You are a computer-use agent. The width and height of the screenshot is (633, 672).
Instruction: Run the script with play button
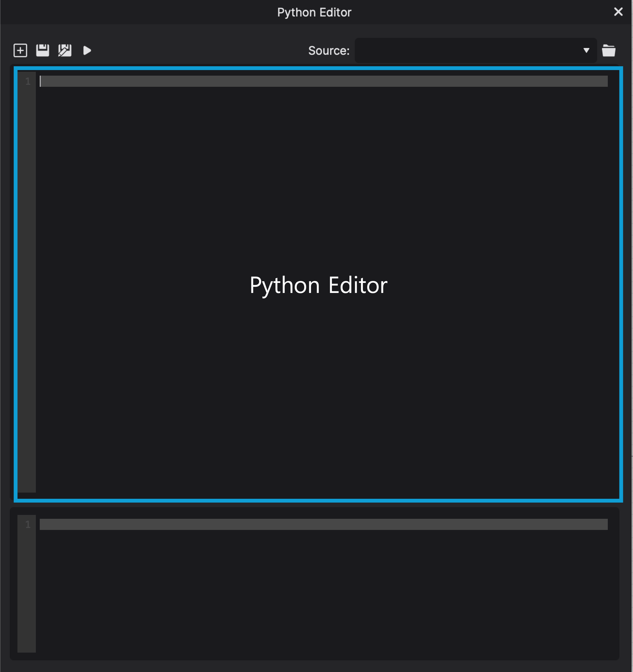(x=87, y=51)
